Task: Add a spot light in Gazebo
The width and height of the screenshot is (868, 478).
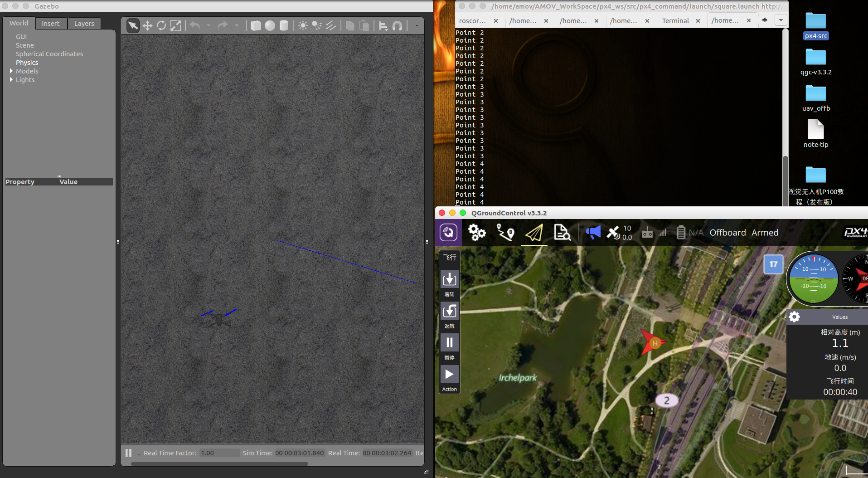Action: click(x=317, y=25)
